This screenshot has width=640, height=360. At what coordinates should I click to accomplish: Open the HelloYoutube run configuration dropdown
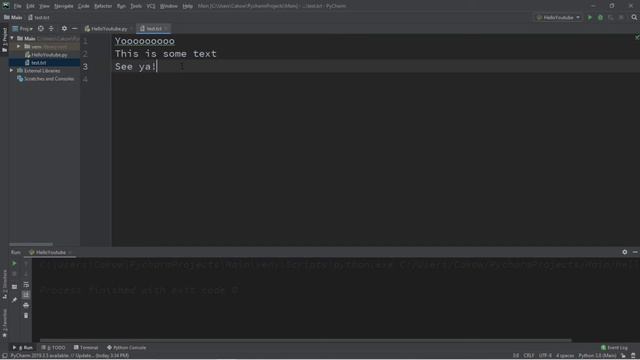(558, 18)
